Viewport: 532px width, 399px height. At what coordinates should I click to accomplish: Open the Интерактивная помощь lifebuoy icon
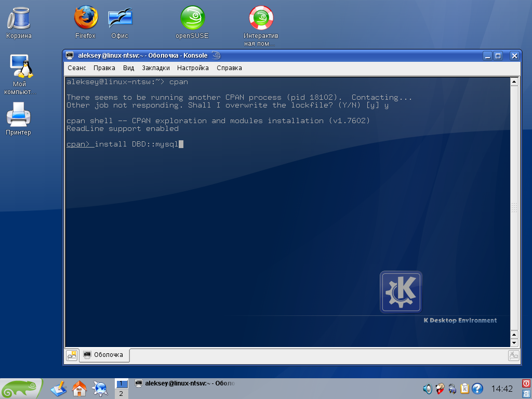(261, 19)
